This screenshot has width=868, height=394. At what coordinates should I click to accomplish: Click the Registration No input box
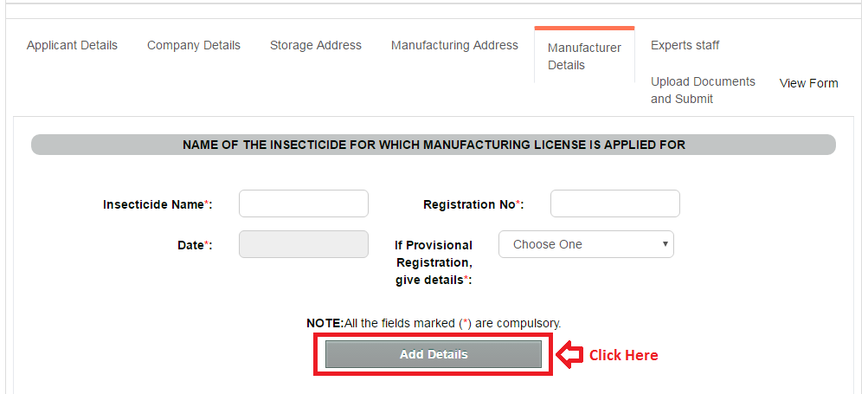click(615, 204)
